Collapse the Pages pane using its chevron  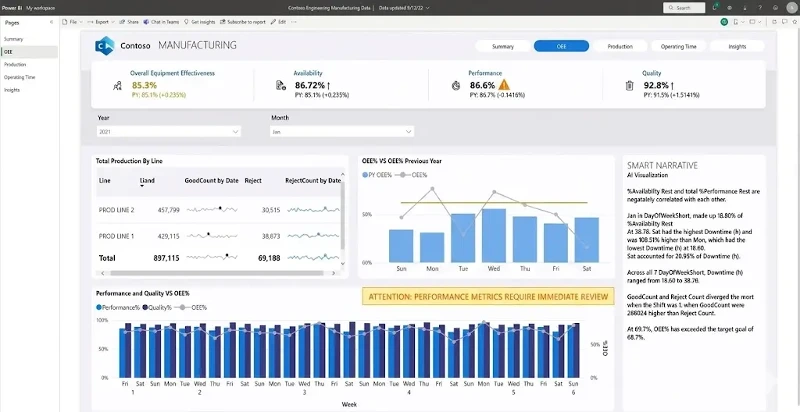(x=51, y=22)
